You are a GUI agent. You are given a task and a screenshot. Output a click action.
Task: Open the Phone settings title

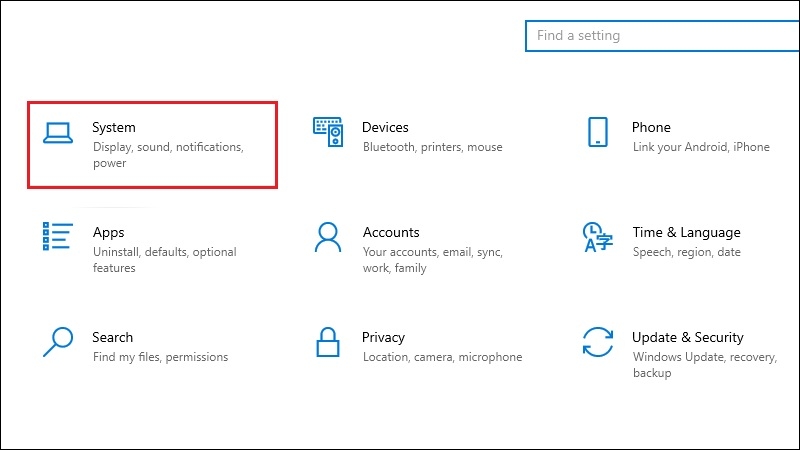[x=651, y=127]
